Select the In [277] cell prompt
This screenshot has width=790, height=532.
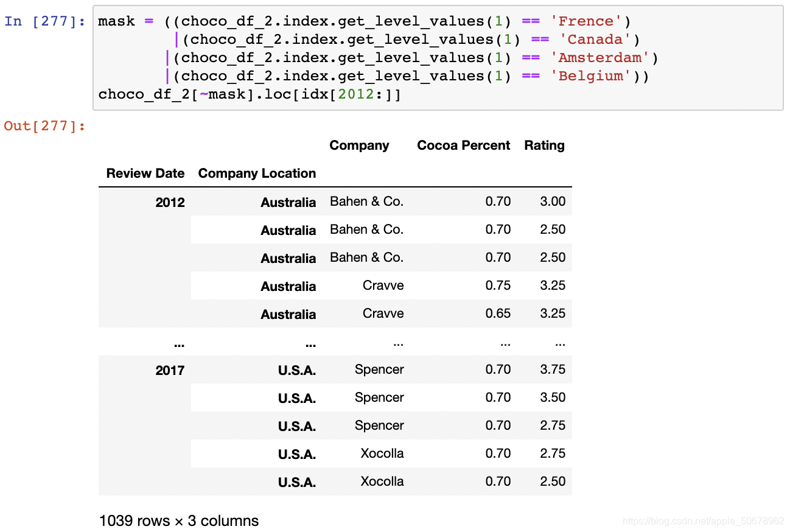coord(44,21)
